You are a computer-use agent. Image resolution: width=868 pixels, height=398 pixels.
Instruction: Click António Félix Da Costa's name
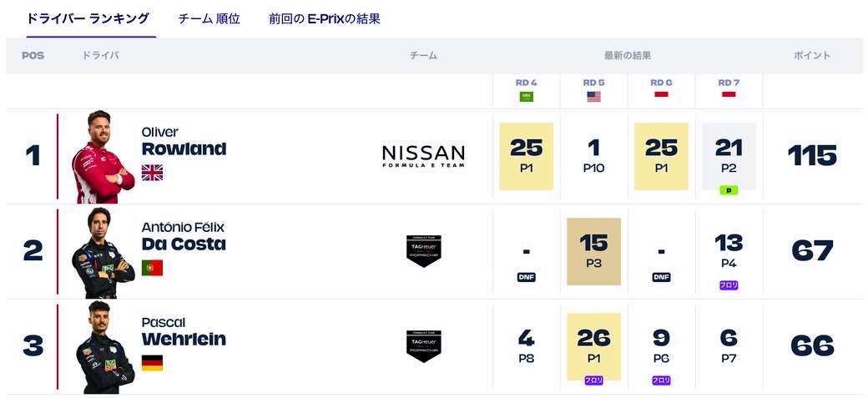point(184,236)
